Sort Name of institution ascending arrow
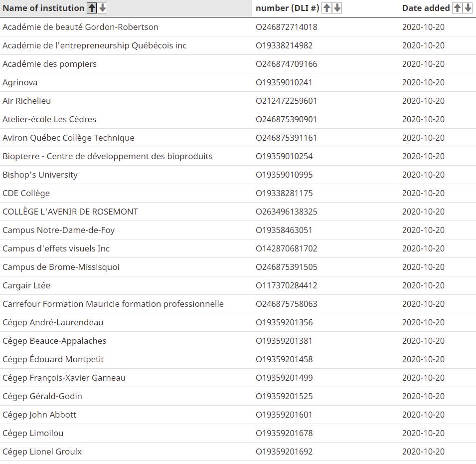This screenshot has width=476, height=464. point(92,8)
